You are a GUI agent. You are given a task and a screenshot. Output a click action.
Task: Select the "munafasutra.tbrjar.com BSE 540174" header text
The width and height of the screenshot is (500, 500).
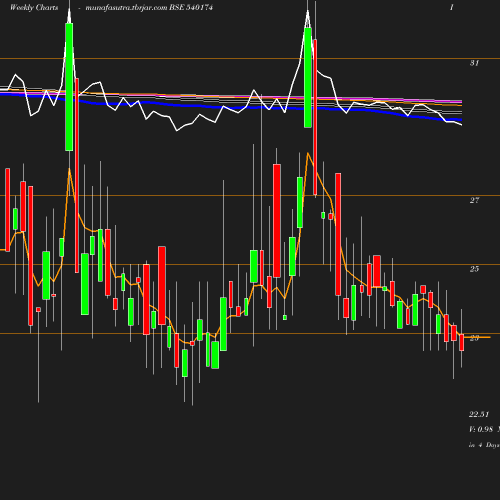pyautogui.click(x=149, y=8)
